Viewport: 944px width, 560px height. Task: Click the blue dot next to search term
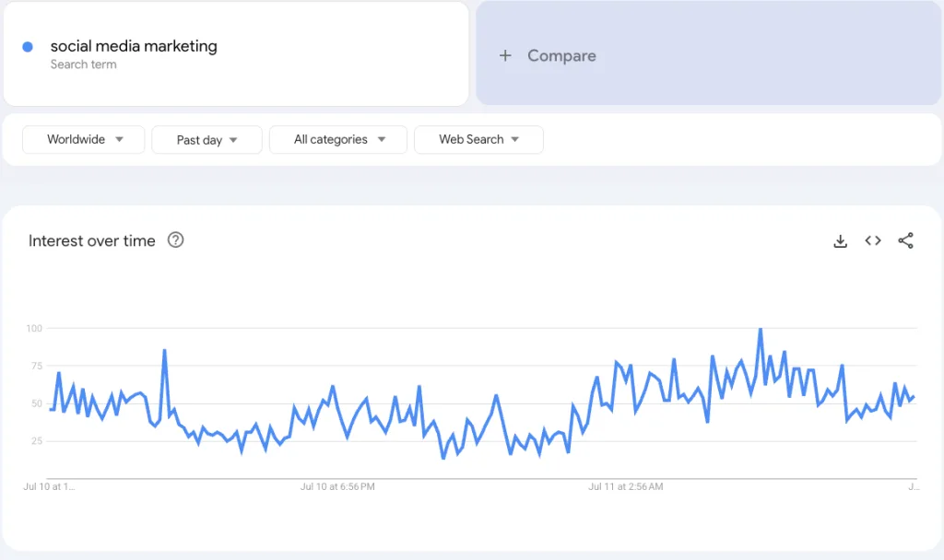(28, 47)
